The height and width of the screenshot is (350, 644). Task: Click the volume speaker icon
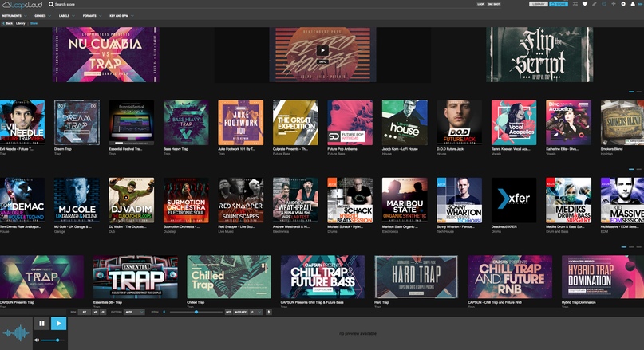[38, 340]
